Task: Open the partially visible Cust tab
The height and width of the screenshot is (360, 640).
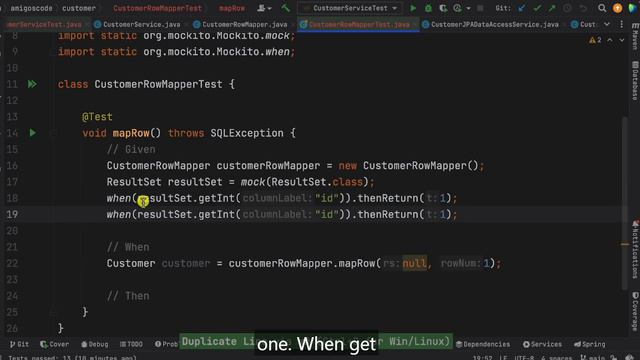Action: 583,24
